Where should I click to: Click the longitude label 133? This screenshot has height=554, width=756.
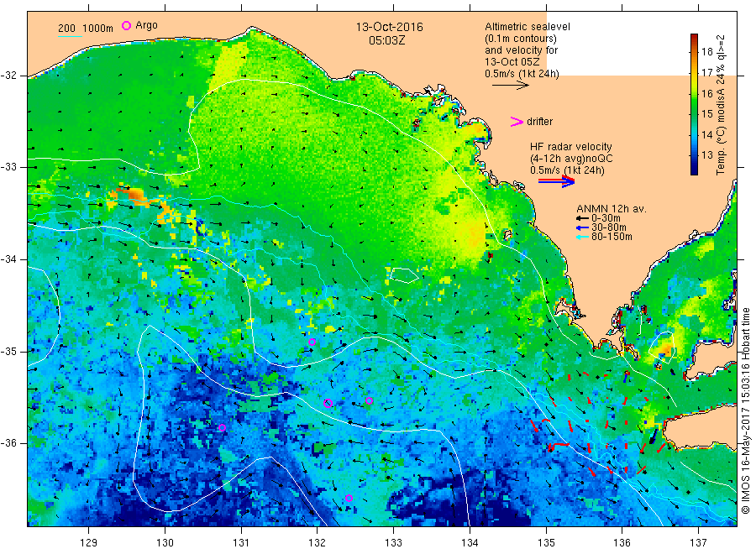click(x=393, y=543)
